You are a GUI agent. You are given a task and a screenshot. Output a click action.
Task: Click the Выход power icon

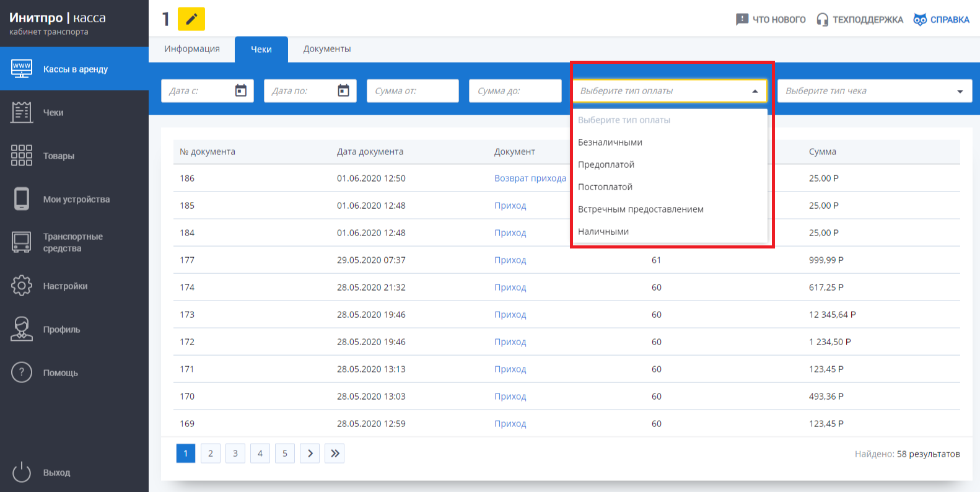22,472
